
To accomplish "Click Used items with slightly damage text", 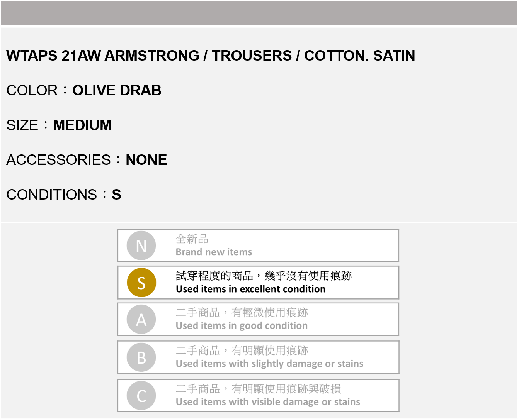I will 269,364.
